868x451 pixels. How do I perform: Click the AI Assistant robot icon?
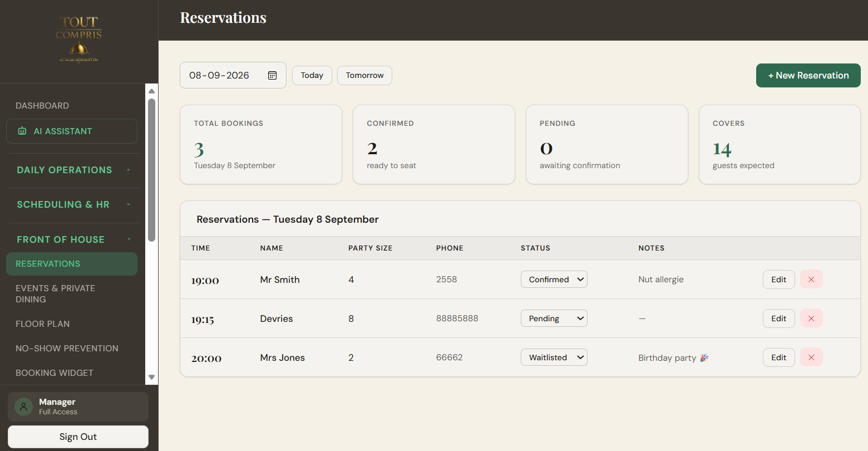coord(22,131)
